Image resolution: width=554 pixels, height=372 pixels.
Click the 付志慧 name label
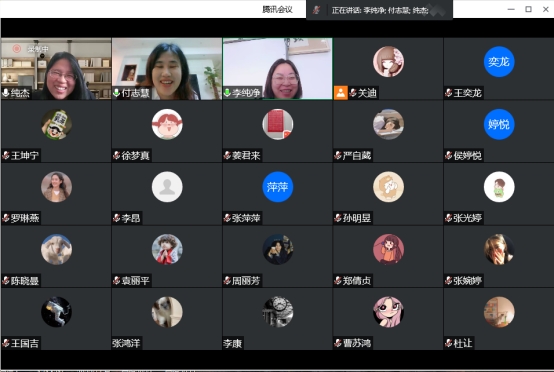point(135,93)
